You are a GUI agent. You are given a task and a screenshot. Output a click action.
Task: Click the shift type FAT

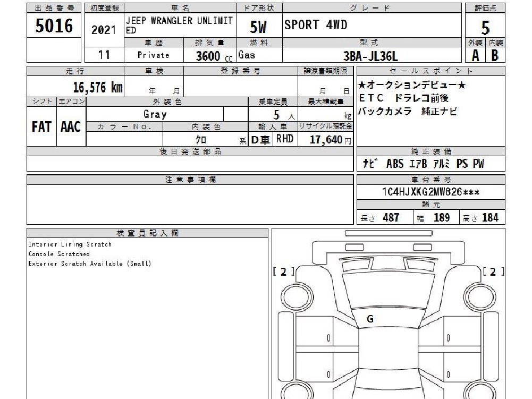pos(41,126)
